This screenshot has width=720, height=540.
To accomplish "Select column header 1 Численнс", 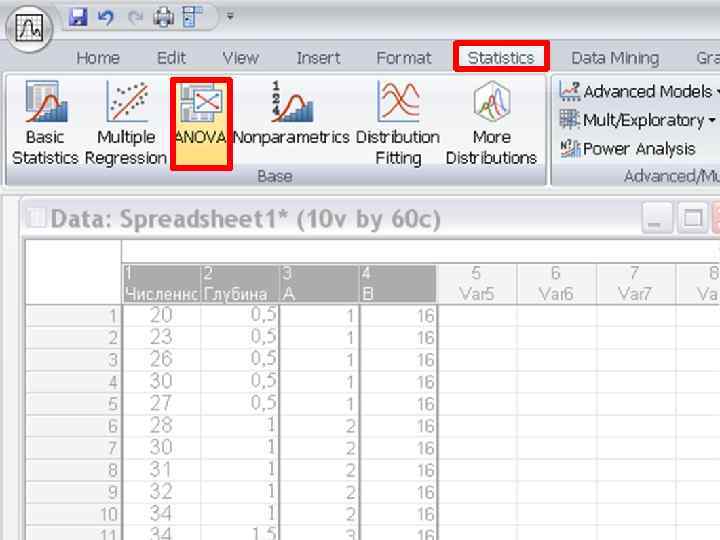I will [162, 284].
